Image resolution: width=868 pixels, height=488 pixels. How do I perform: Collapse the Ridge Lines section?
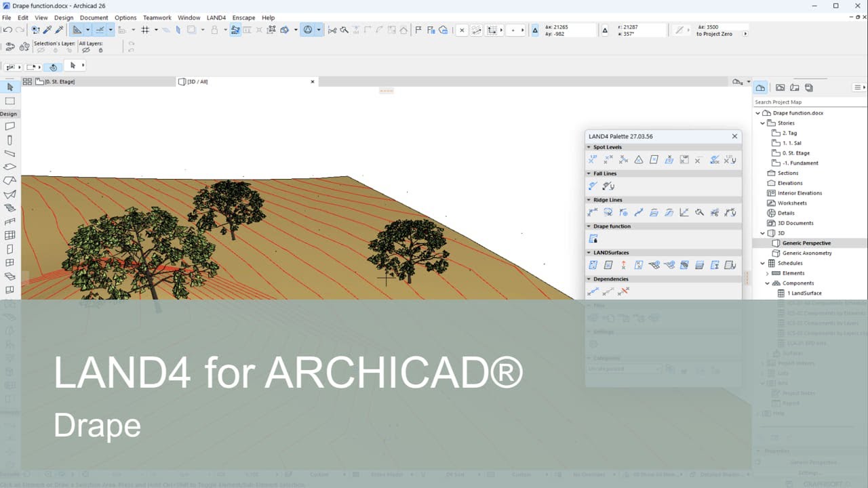tap(589, 200)
